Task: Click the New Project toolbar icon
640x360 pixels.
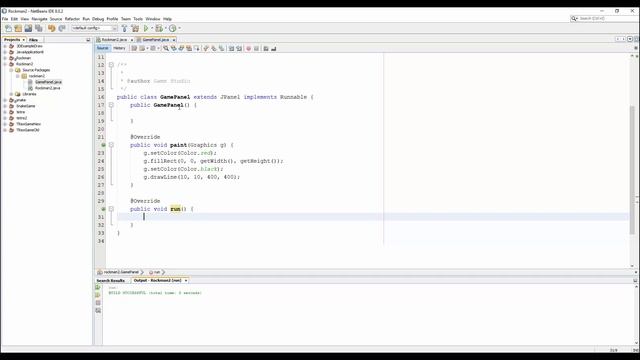Action: click(x=18, y=28)
